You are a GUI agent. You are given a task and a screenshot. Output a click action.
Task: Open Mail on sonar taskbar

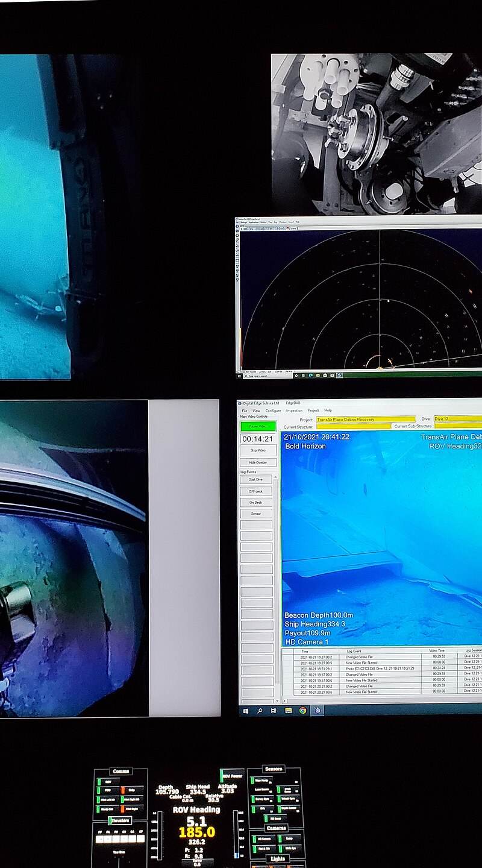[332, 376]
